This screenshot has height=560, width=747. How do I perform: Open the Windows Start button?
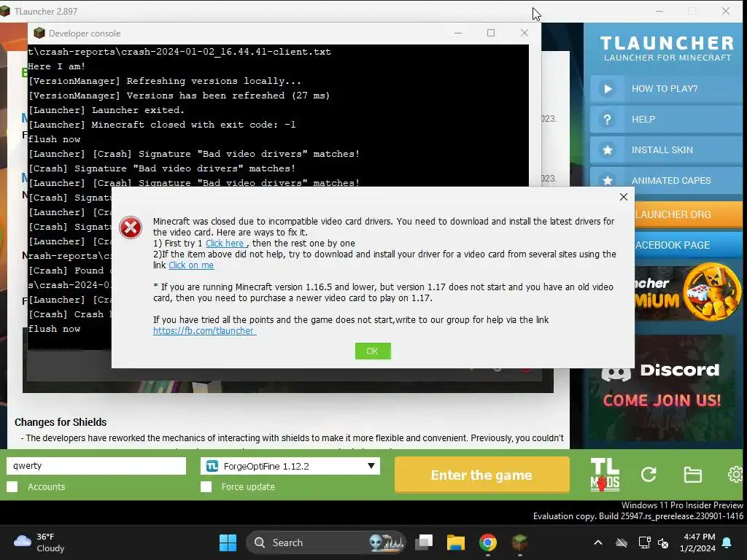[228, 542]
